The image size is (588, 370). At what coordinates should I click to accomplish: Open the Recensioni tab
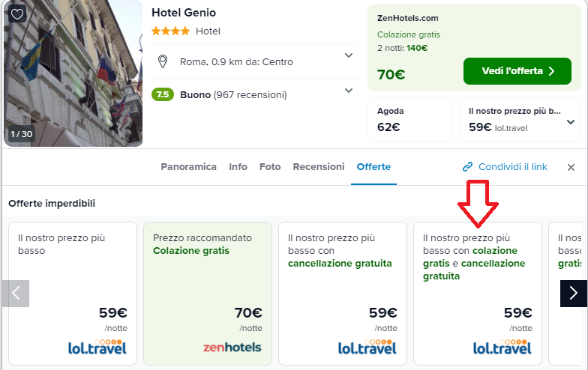click(318, 167)
